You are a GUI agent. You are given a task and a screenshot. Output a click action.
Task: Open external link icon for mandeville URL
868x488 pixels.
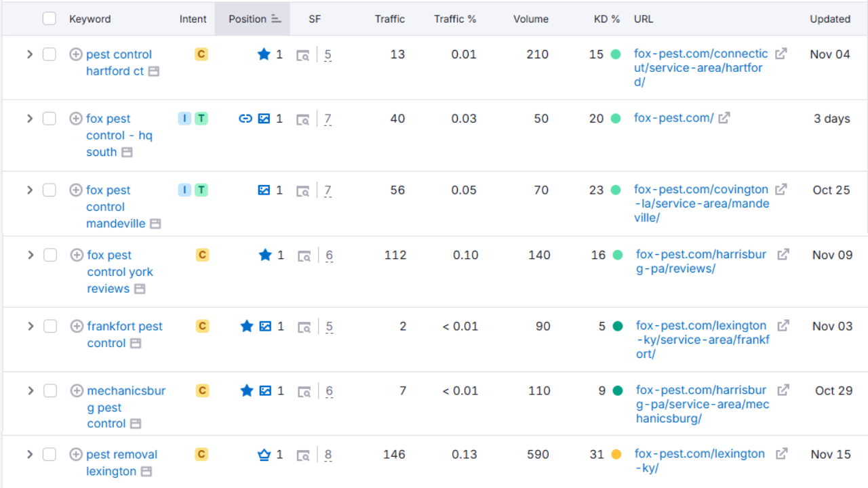click(x=781, y=189)
